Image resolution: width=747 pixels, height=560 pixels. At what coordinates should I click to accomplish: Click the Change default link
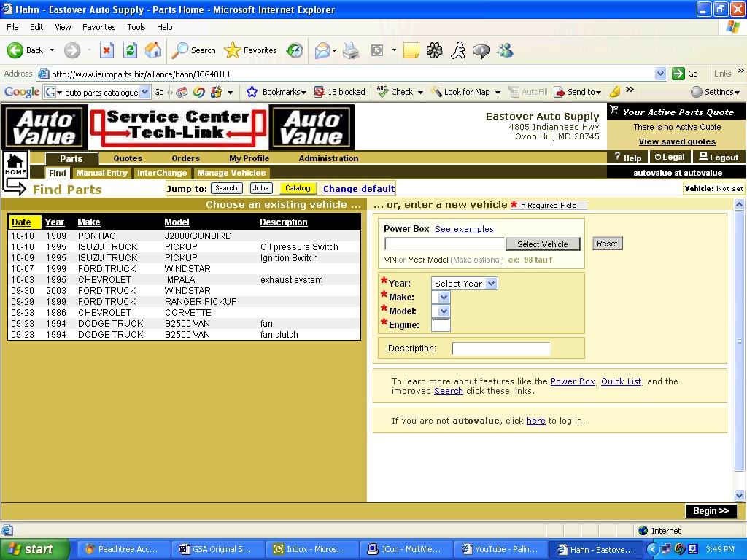[x=359, y=189]
